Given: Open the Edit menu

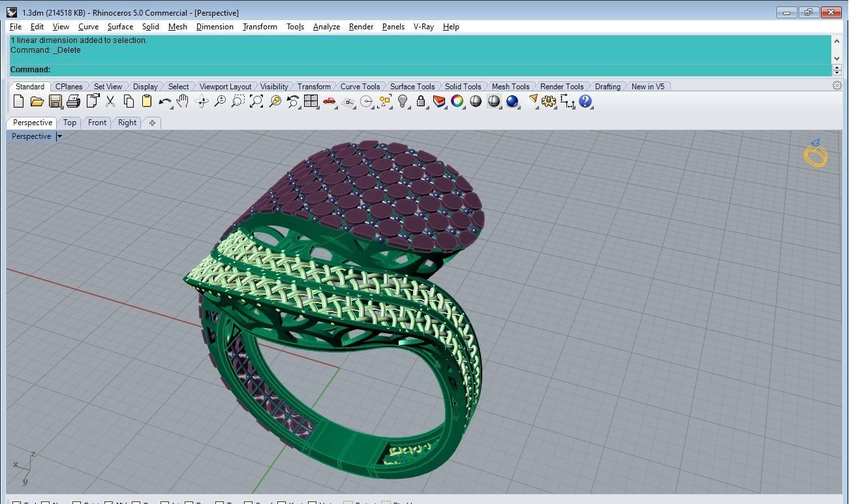Looking at the screenshot, I should coord(37,27).
